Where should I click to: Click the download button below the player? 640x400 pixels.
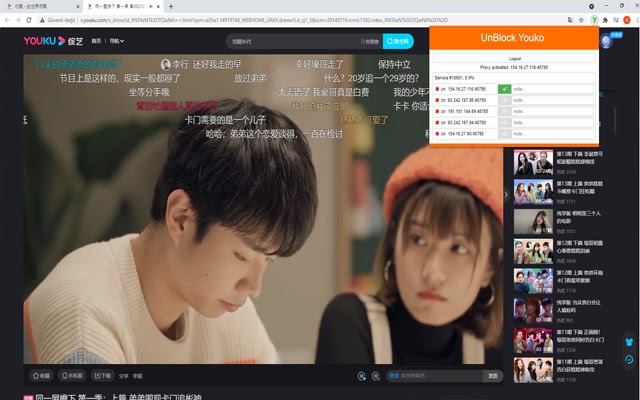coord(102,376)
